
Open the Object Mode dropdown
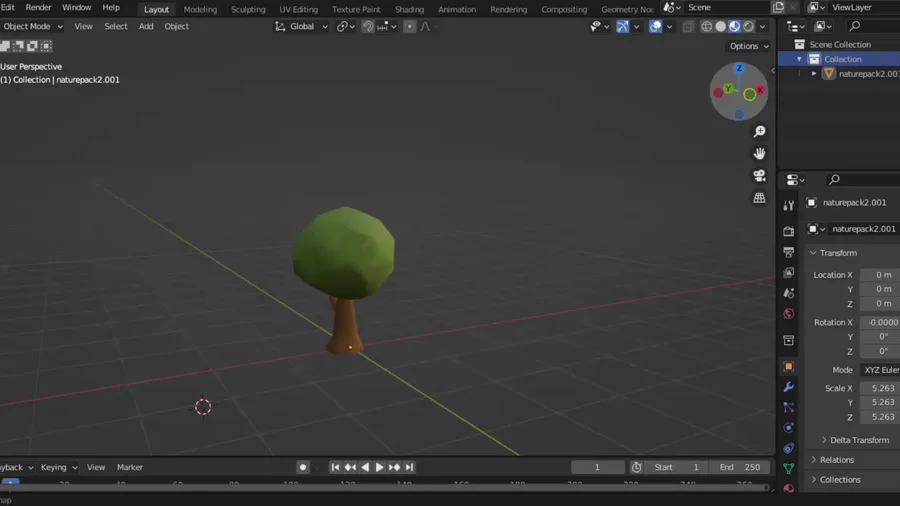click(33, 26)
